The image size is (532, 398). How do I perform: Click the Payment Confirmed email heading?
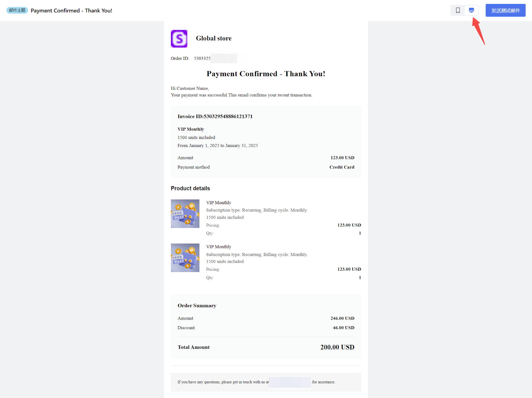tap(266, 74)
